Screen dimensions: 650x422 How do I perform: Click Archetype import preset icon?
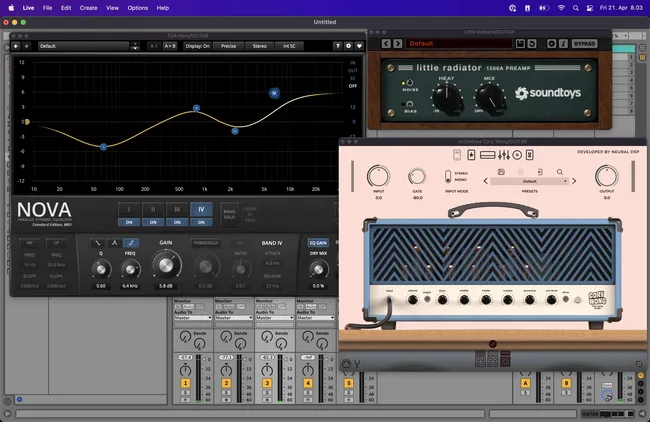coord(540,172)
